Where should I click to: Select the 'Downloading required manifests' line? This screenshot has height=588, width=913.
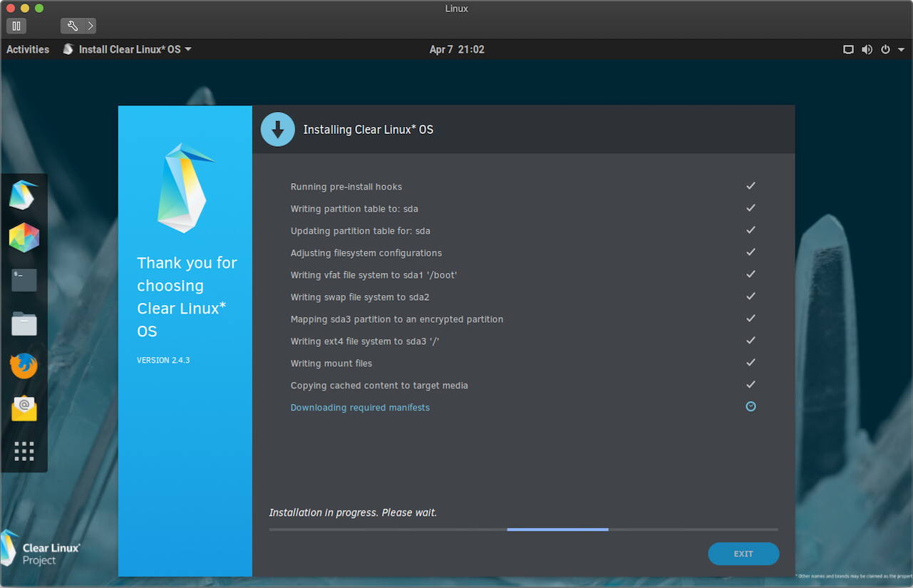point(360,408)
